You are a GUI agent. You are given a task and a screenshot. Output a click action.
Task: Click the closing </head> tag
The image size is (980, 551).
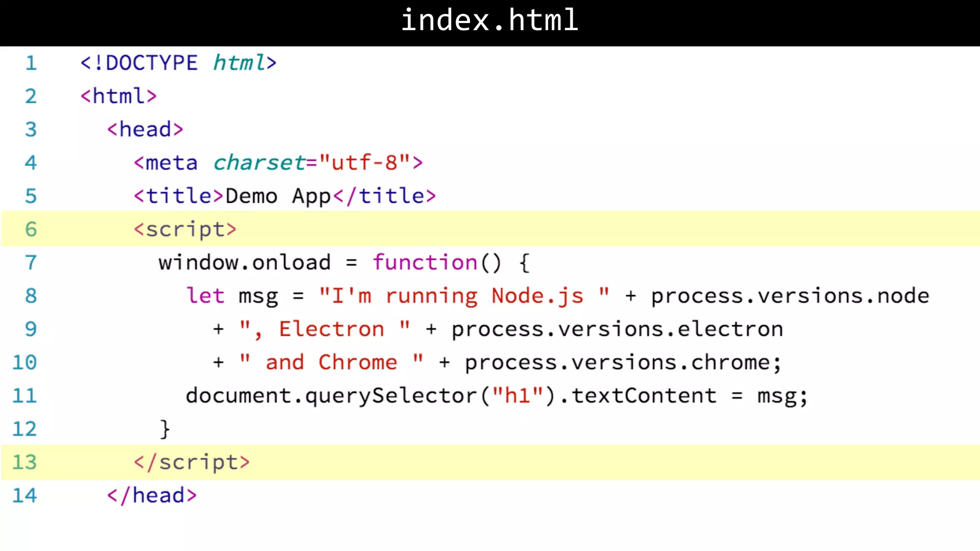pos(152,495)
